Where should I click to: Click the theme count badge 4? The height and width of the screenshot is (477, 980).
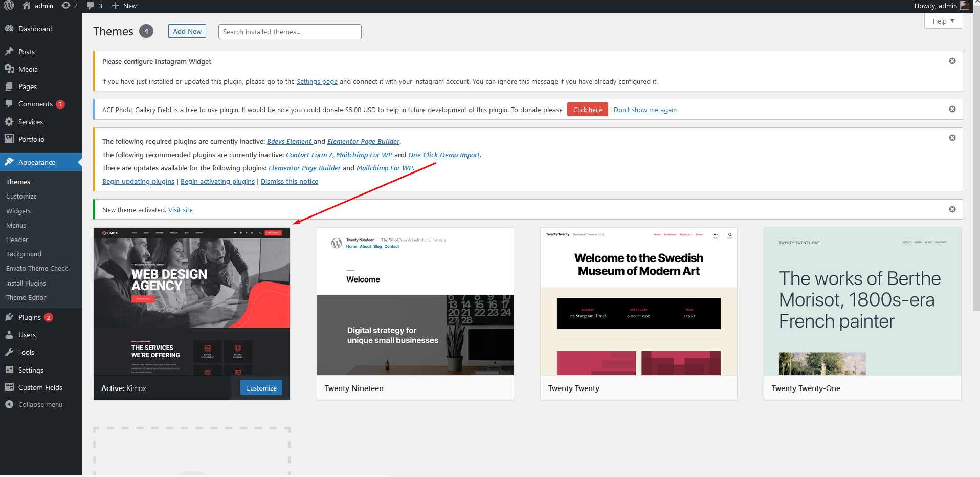click(x=146, y=31)
